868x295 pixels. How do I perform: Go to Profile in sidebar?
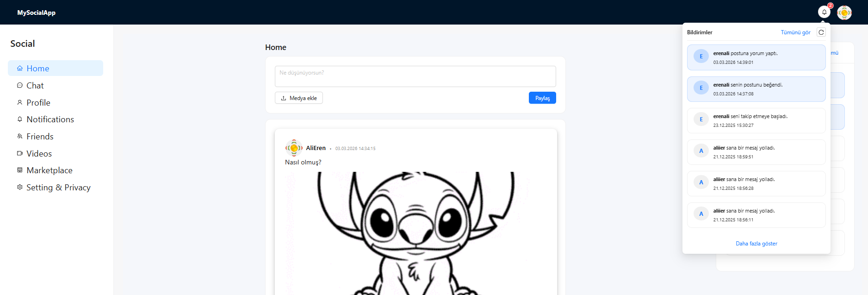click(x=56, y=102)
